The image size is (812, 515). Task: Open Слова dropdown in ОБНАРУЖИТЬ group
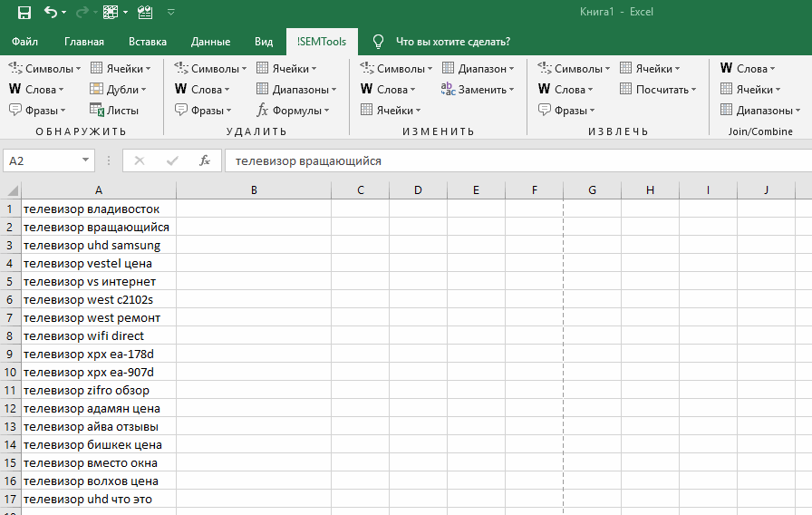(37, 89)
